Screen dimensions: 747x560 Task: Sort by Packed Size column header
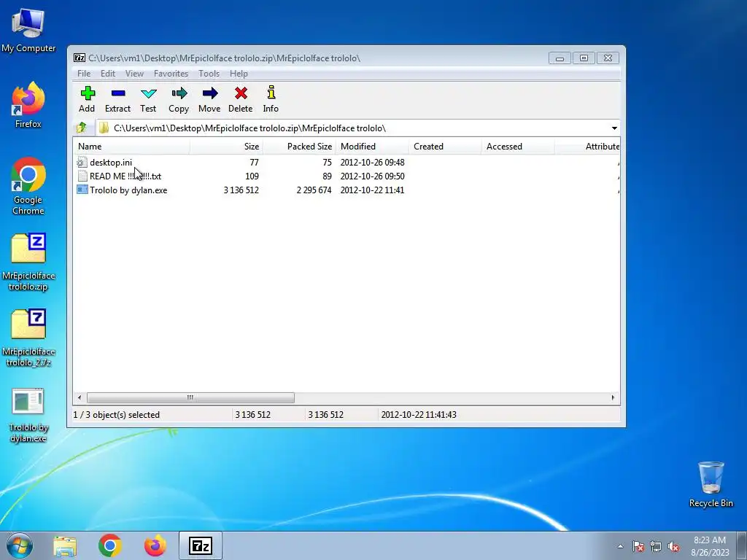[299, 146]
